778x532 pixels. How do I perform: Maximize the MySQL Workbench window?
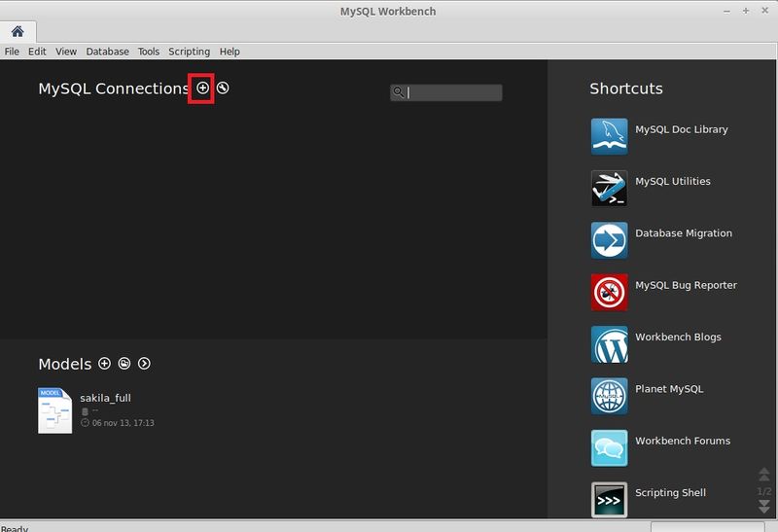[x=746, y=11]
